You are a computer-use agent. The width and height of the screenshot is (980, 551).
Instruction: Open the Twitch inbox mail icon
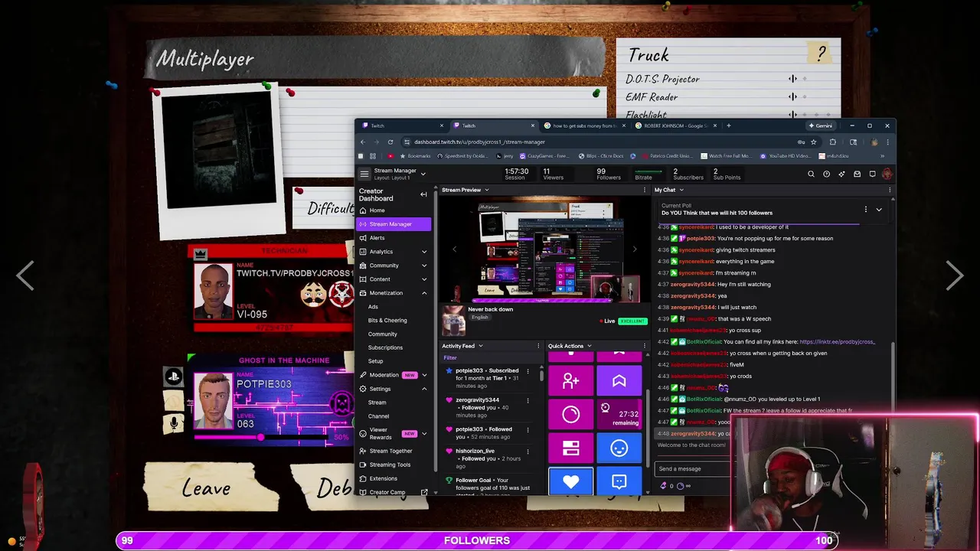point(857,174)
